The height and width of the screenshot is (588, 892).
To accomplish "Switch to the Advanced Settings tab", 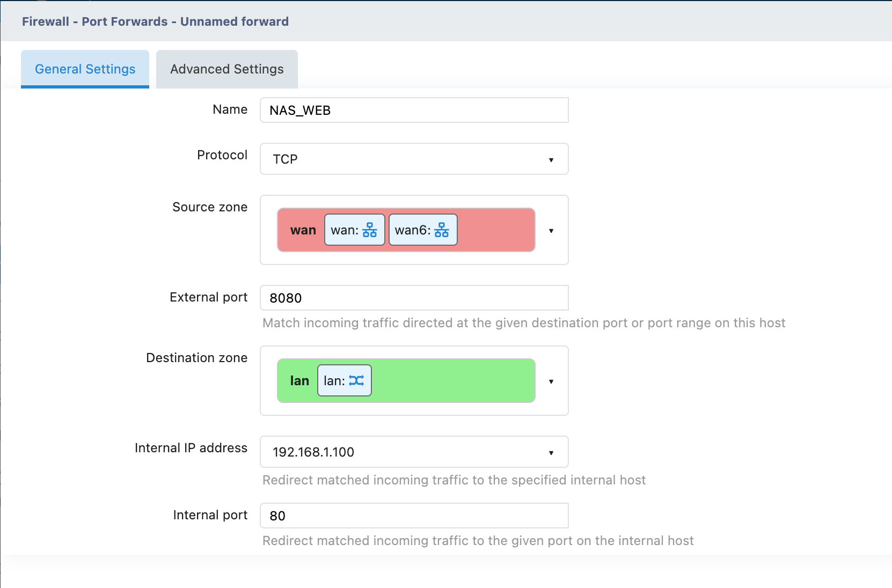I will pos(226,69).
